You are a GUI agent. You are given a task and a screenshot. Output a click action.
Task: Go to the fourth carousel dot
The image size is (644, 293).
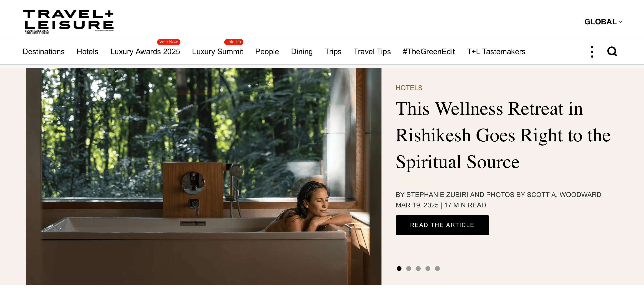[428, 268]
